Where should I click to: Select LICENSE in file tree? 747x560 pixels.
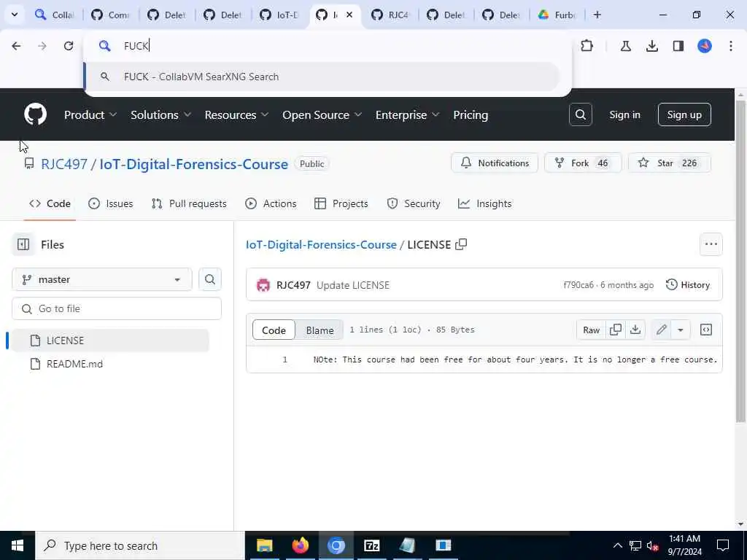tap(111, 341)
